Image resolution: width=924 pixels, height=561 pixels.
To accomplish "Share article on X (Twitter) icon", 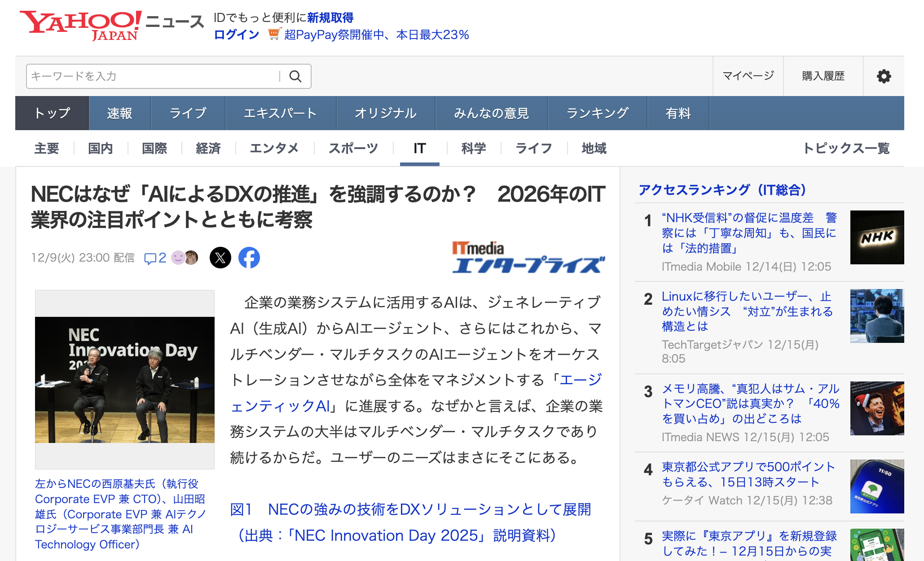I will (220, 258).
